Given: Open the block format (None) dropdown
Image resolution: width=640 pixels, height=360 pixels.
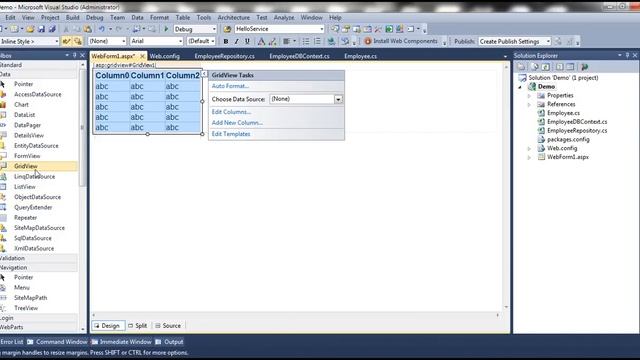Looking at the screenshot, I should tap(123, 41).
